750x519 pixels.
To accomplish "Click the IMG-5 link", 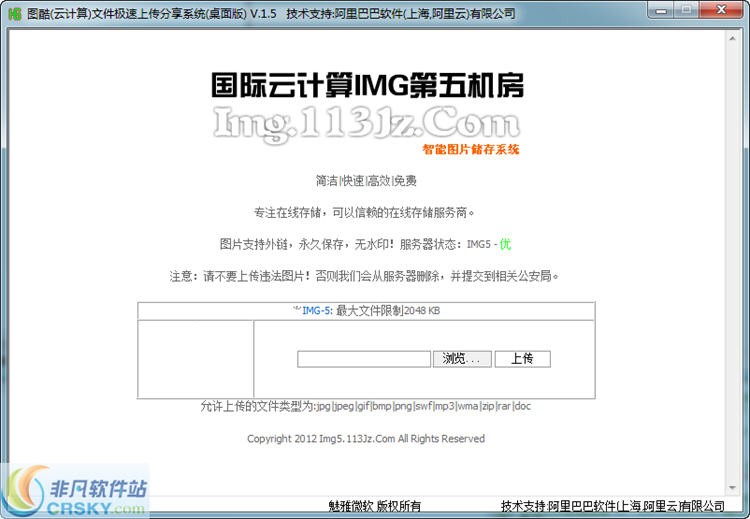I will (x=317, y=310).
